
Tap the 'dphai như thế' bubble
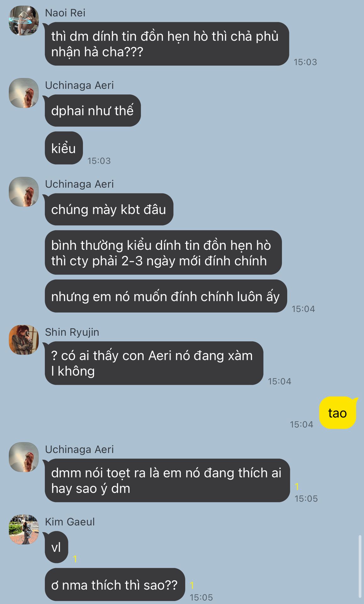[x=92, y=110]
